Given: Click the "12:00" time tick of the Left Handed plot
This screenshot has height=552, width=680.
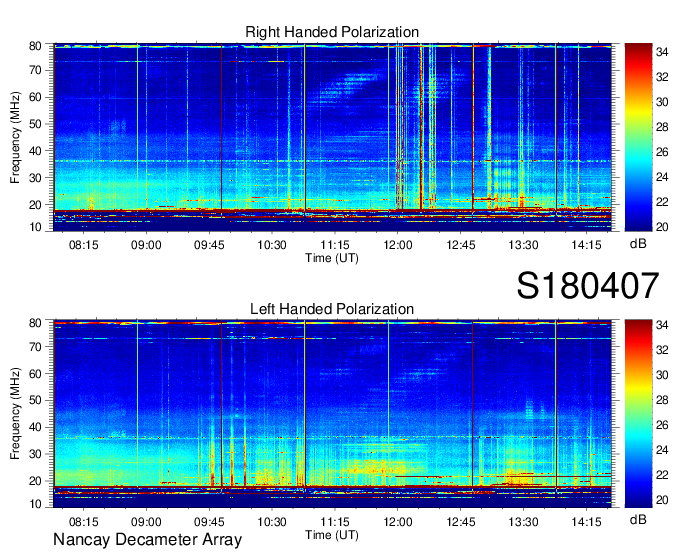Looking at the screenshot, I should [x=398, y=521].
